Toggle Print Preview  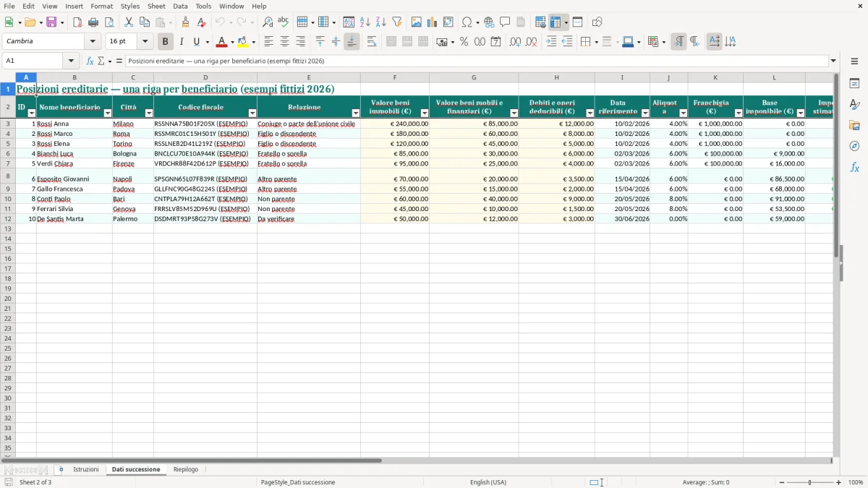[x=109, y=22]
